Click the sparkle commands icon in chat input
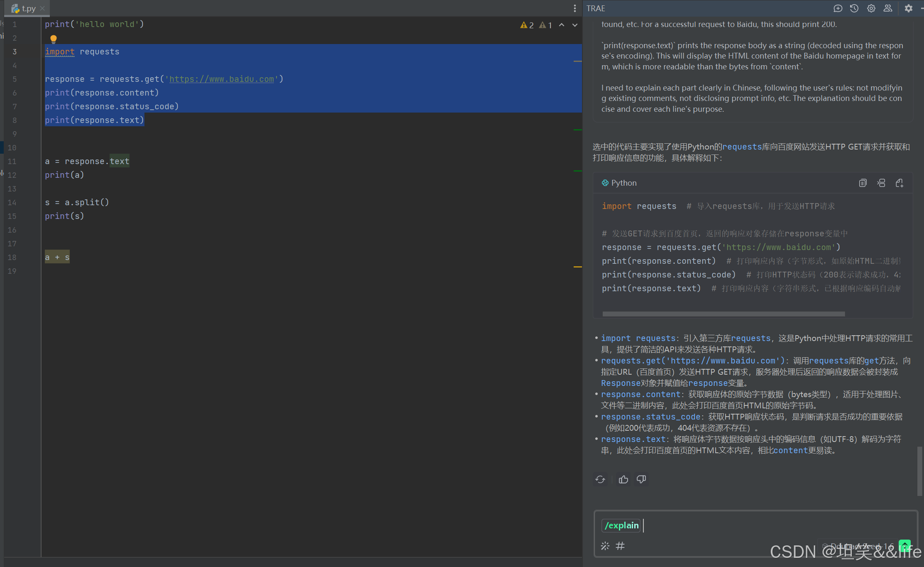924x567 pixels. [x=605, y=546]
